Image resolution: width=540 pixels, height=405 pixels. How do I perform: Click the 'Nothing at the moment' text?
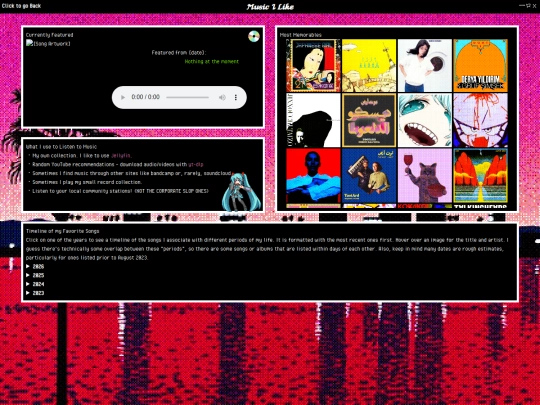(211, 61)
